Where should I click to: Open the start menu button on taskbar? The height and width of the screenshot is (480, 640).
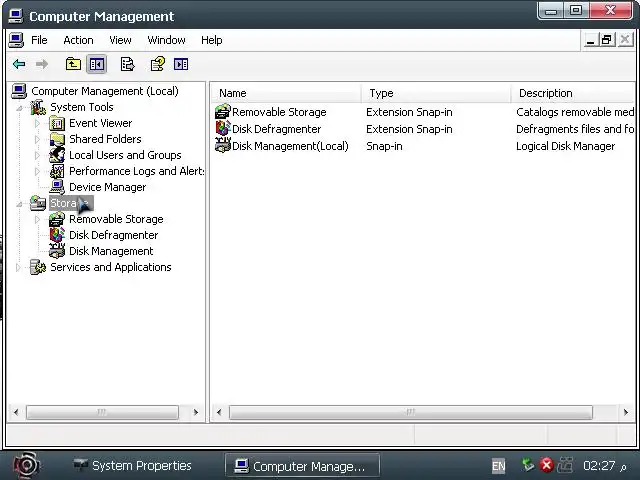[x=27, y=465]
